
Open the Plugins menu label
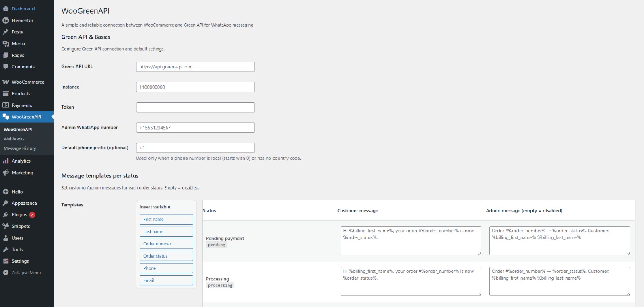[x=19, y=215]
